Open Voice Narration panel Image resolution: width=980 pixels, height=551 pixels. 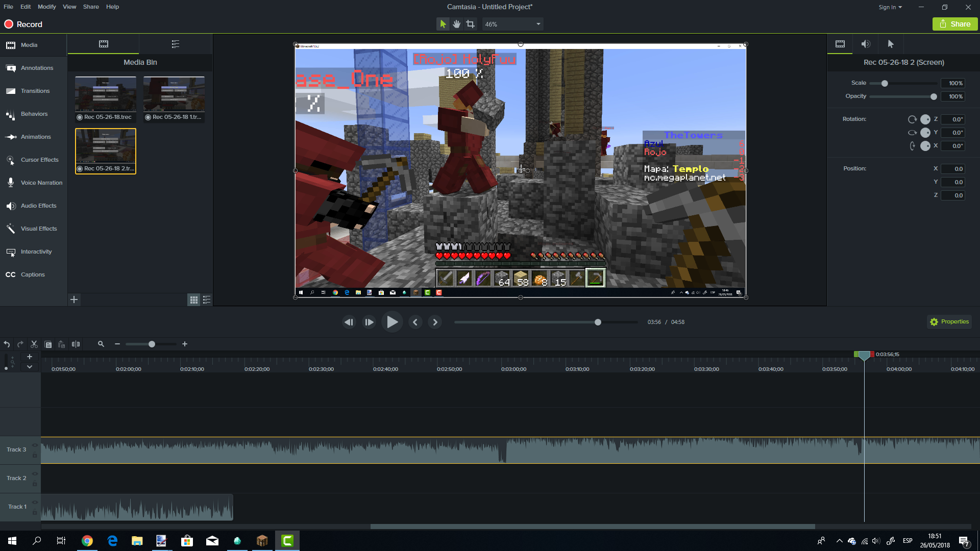pos(33,183)
